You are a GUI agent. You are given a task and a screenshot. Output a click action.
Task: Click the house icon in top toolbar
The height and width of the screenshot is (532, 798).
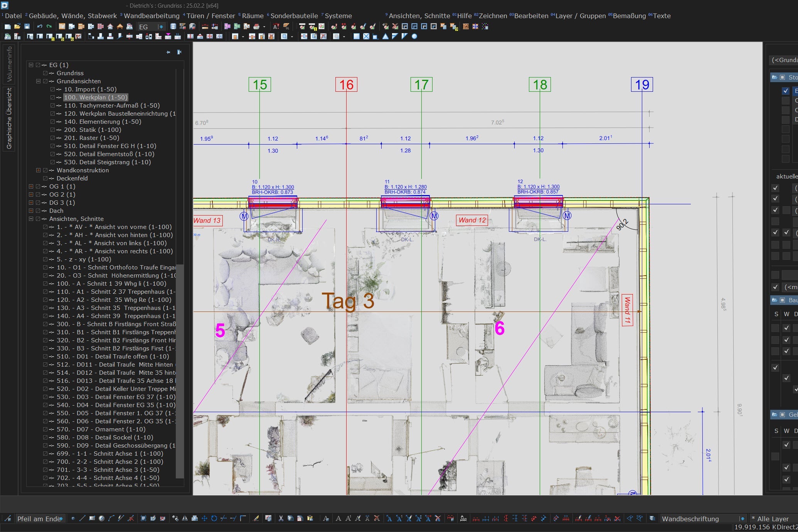pos(110,27)
